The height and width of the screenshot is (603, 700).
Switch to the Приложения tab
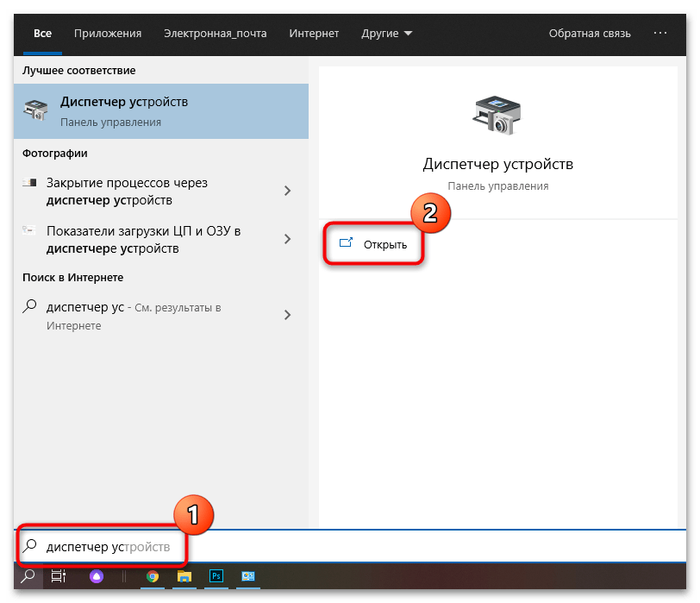click(108, 34)
